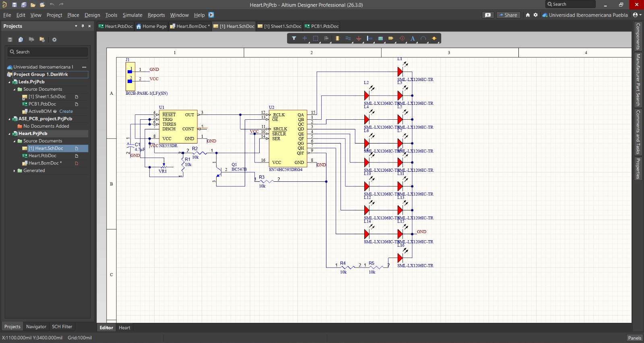Click the Share button
Screen dimensions: 644x343
[508, 15]
